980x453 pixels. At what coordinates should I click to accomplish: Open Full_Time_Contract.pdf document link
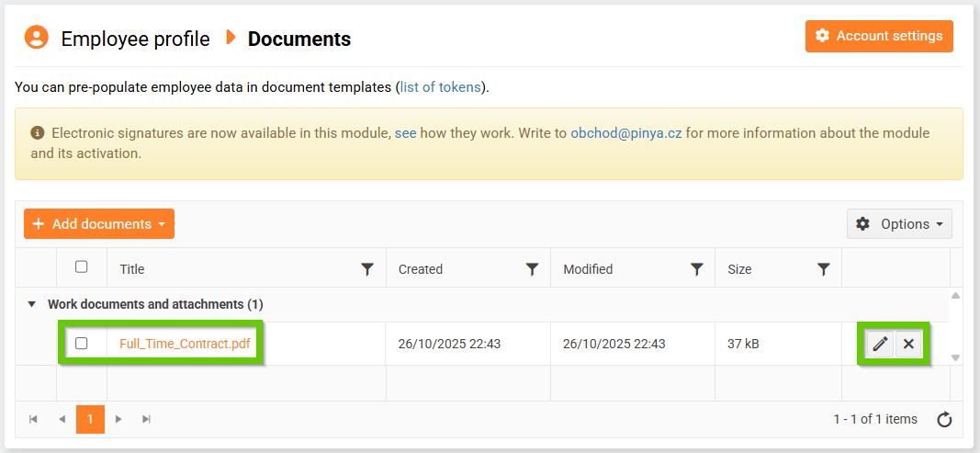185,344
